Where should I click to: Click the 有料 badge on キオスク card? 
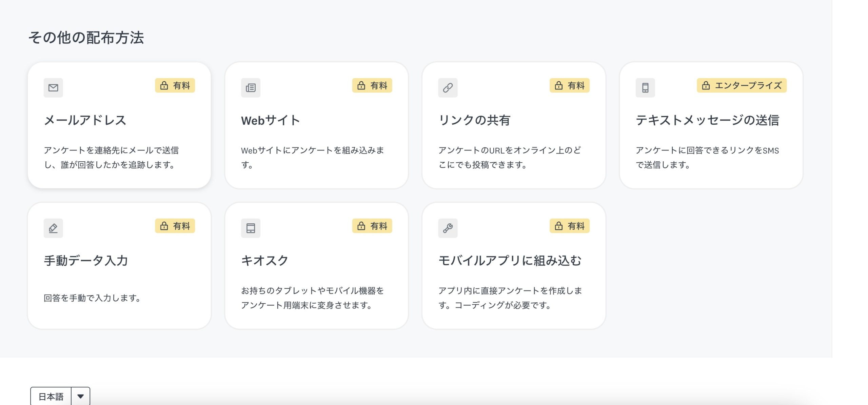tap(372, 226)
